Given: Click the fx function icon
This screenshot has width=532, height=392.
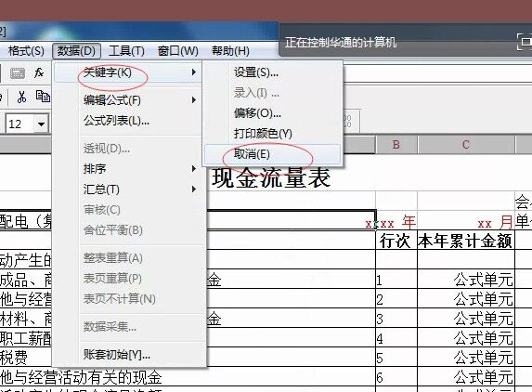Looking at the screenshot, I should (39, 72).
